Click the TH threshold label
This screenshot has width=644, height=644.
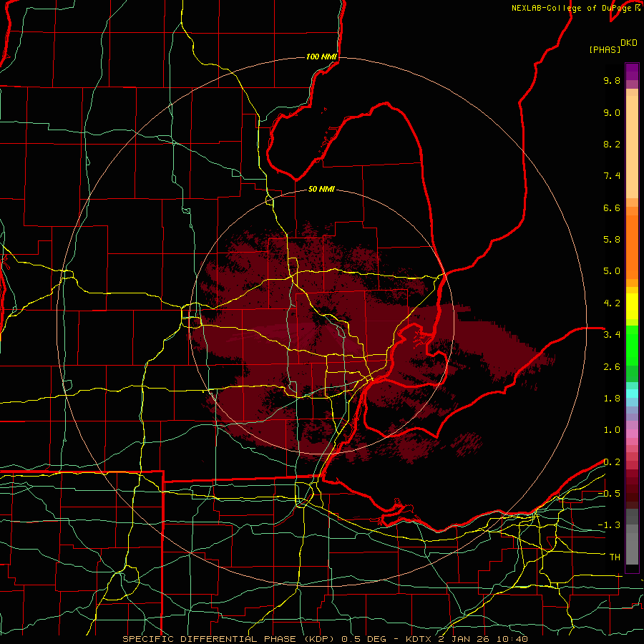(x=615, y=557)
